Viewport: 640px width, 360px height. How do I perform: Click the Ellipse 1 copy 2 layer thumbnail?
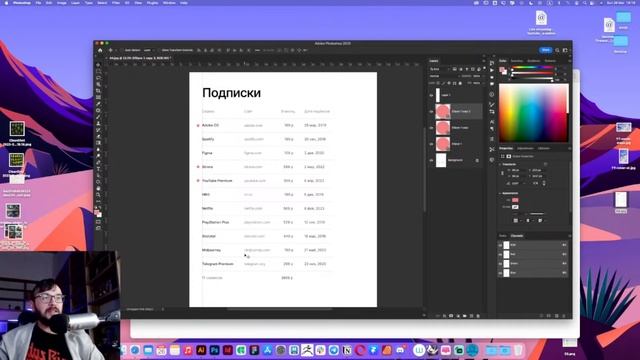click(443, 111)
